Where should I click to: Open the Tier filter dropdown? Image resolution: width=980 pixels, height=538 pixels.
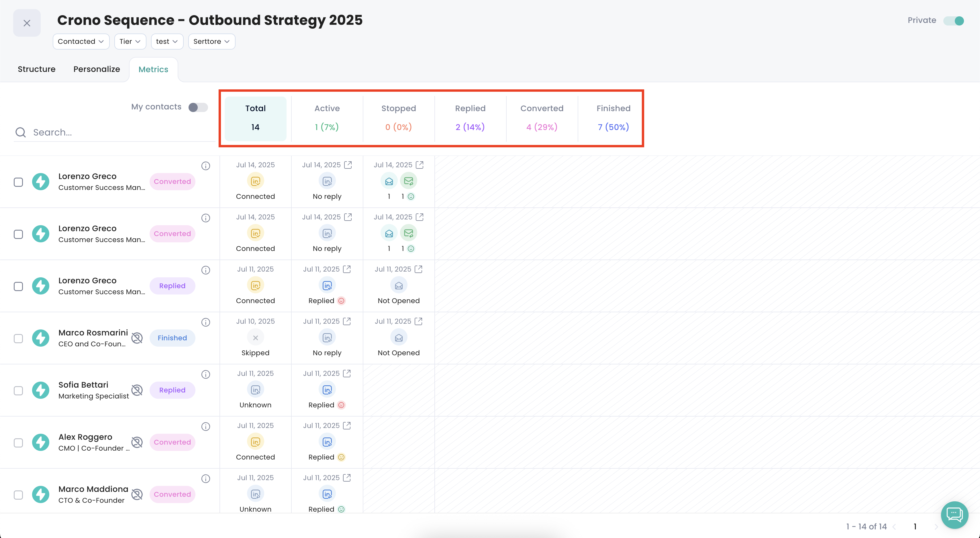point(130,42)
